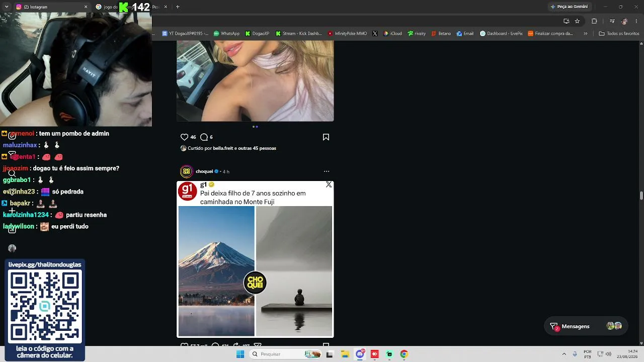The image size is (644, 362).
Task: Open comments on the post with 6 comments
Action: point(204,137)
